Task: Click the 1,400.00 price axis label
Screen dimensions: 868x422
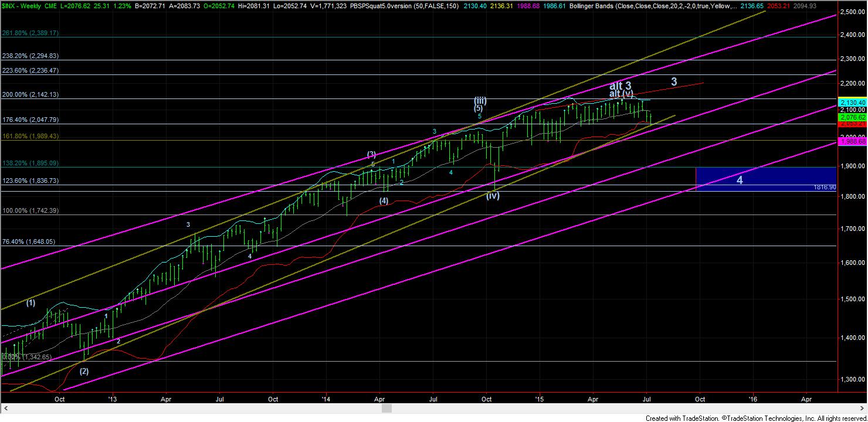Action: (852, 338)
